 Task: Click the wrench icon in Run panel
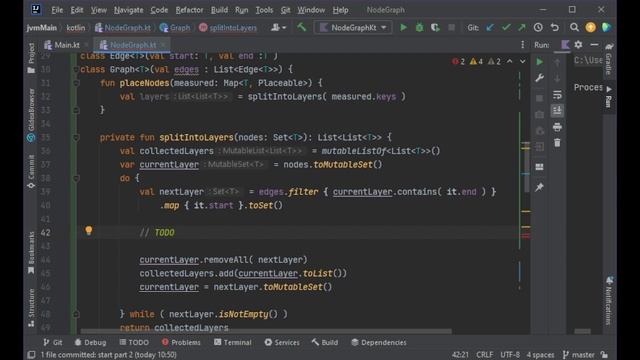[x=539, y=78]
